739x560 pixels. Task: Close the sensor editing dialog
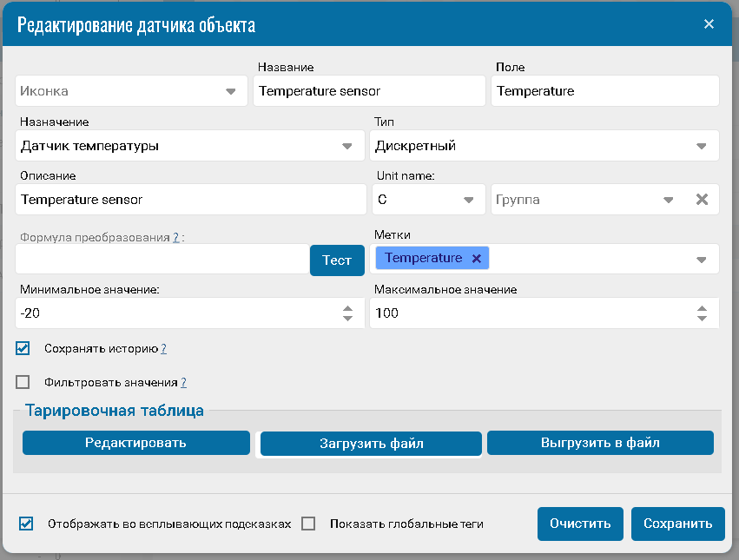(x=709, y=23)
